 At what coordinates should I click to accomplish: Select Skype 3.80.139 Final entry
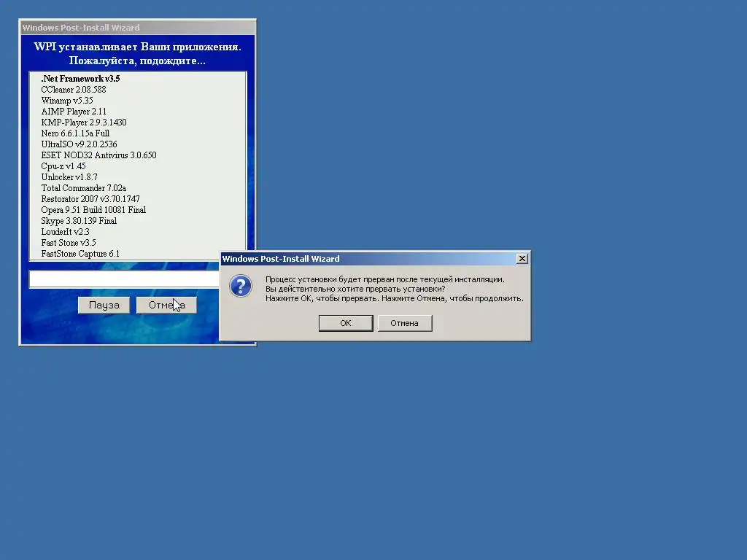click(79, 221)
